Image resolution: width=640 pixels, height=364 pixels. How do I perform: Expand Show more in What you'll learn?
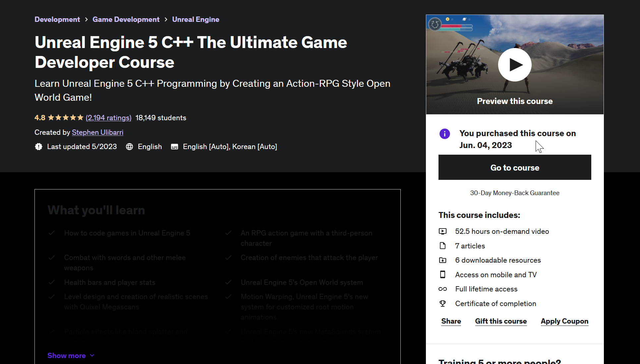[71, 355]
